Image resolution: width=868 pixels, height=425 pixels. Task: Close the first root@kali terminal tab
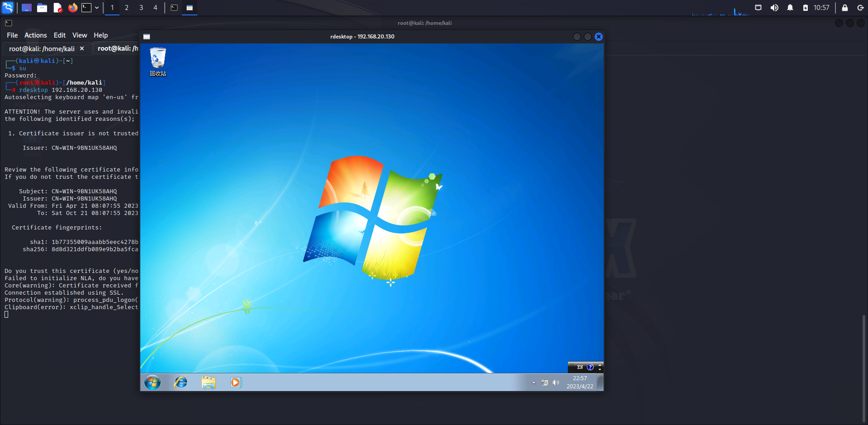[82, 48]
